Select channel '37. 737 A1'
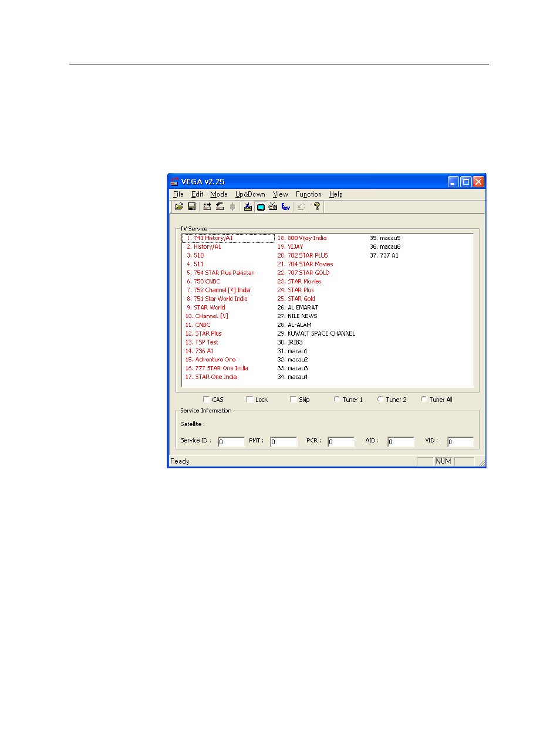 (384, 256)
